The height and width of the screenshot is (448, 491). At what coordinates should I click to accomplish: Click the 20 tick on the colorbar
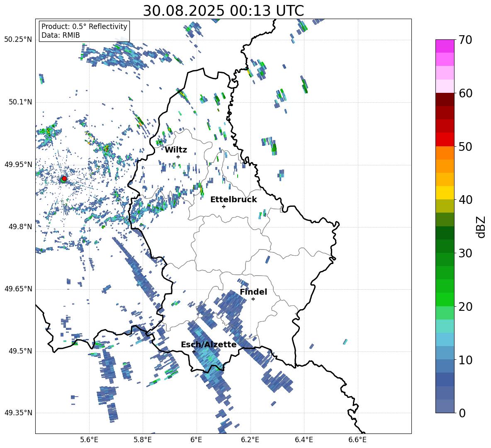point(465,307)
